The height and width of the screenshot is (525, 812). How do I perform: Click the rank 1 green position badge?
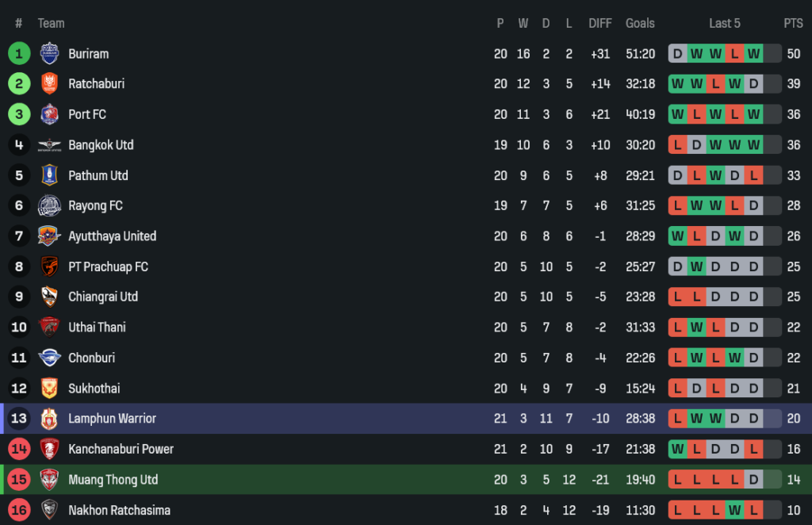[19, 54]
